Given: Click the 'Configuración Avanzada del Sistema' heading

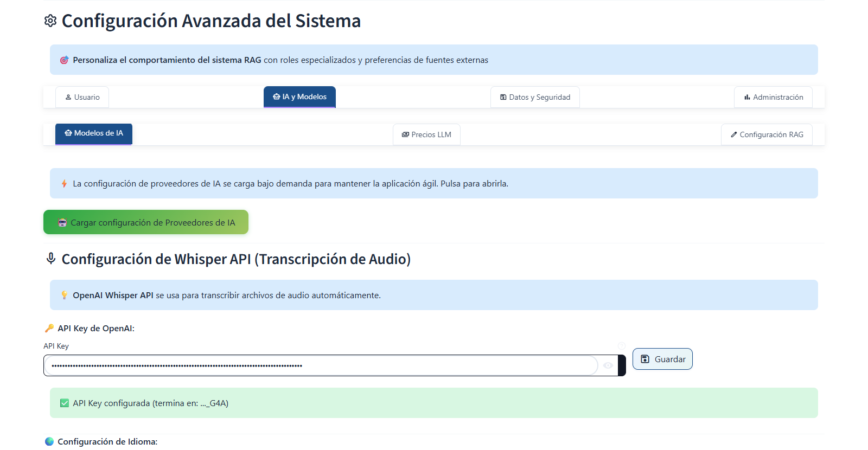Looking at the screenshot, I should coord(211,21).
